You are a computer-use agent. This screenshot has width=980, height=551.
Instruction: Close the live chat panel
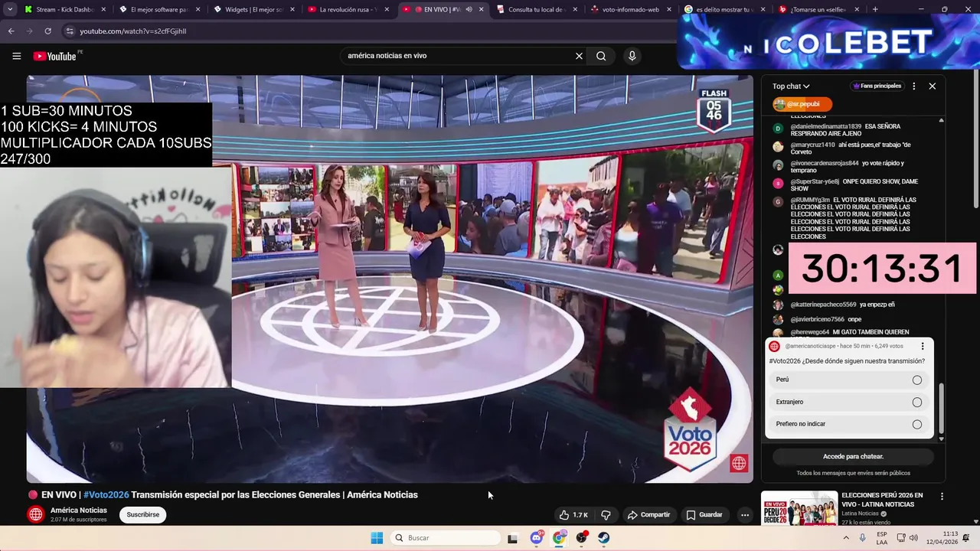tap(932, 86)
